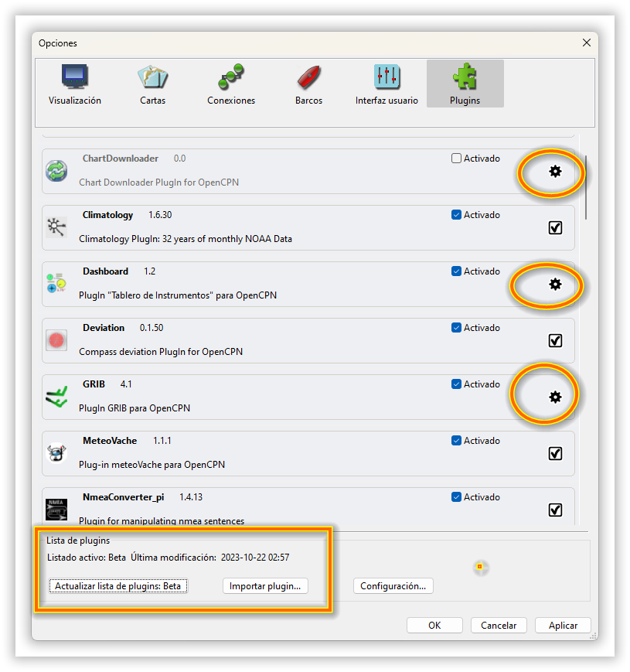Click the Deviation plugin status checkmark icon

(555, 341)
